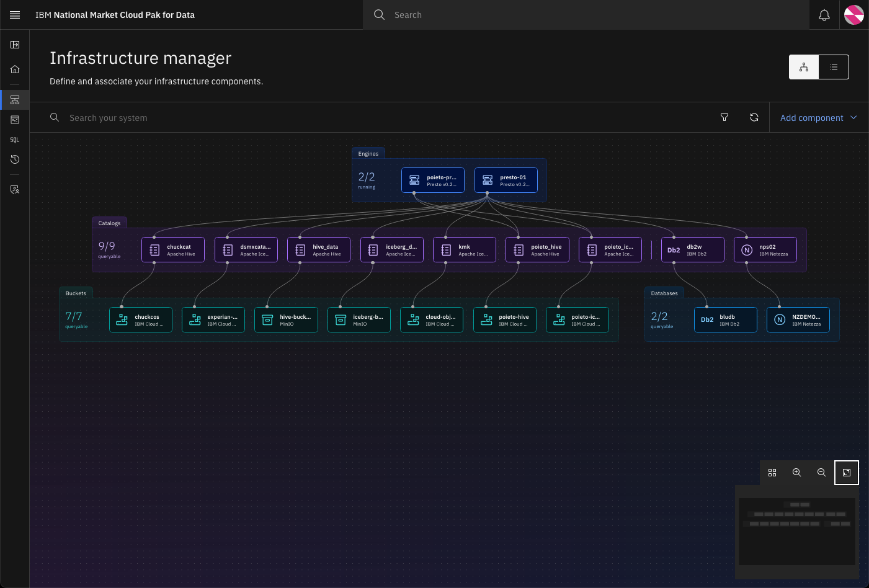
Task: Zoom in on the canvas
Action: pos(797,473)
